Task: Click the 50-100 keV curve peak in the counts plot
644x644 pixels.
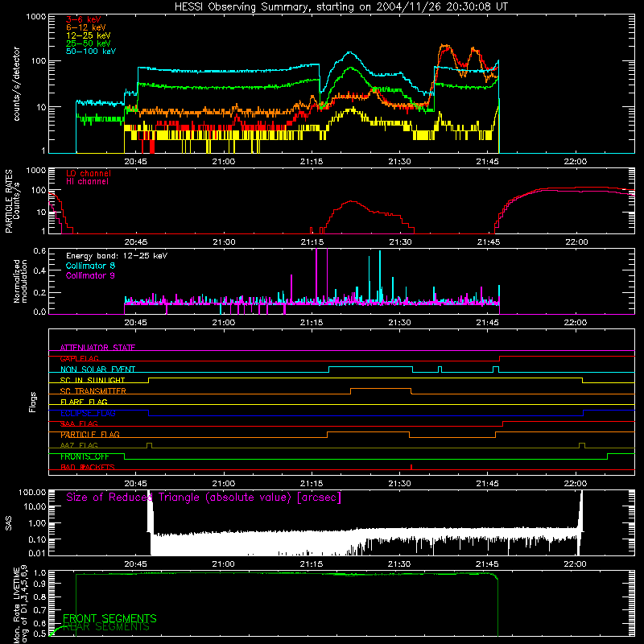Action: click(x=349, y=52)
